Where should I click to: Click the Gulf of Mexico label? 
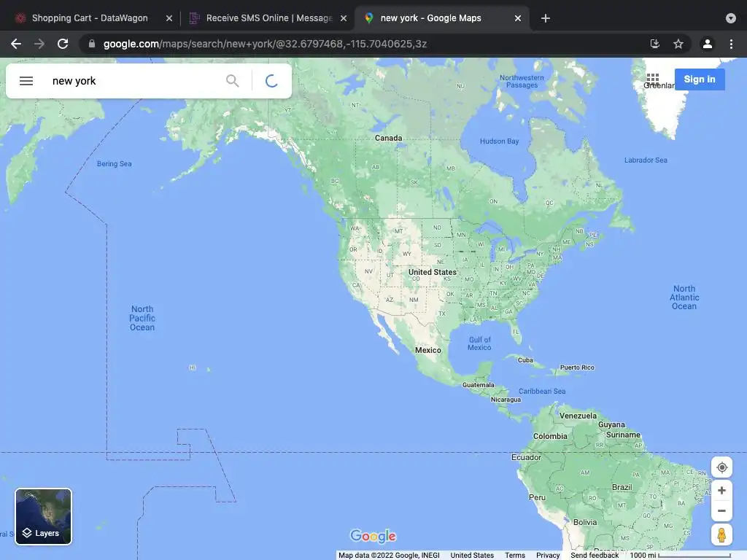479,343
